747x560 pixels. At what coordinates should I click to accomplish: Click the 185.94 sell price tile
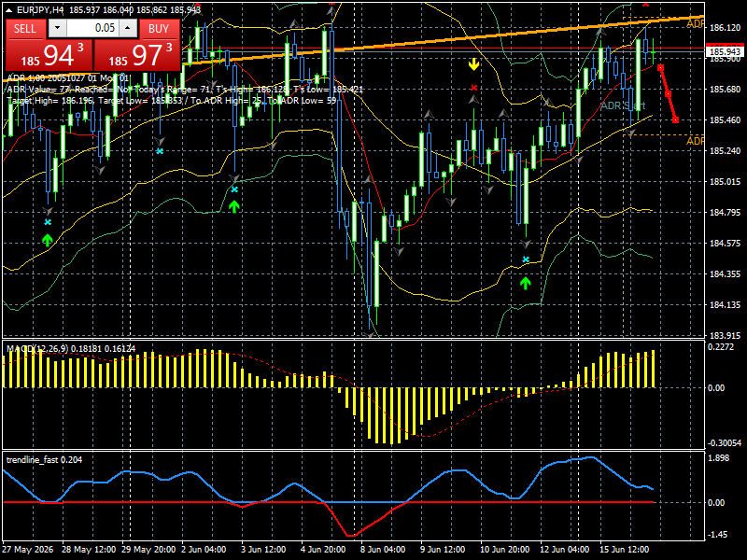click(49, 55)
